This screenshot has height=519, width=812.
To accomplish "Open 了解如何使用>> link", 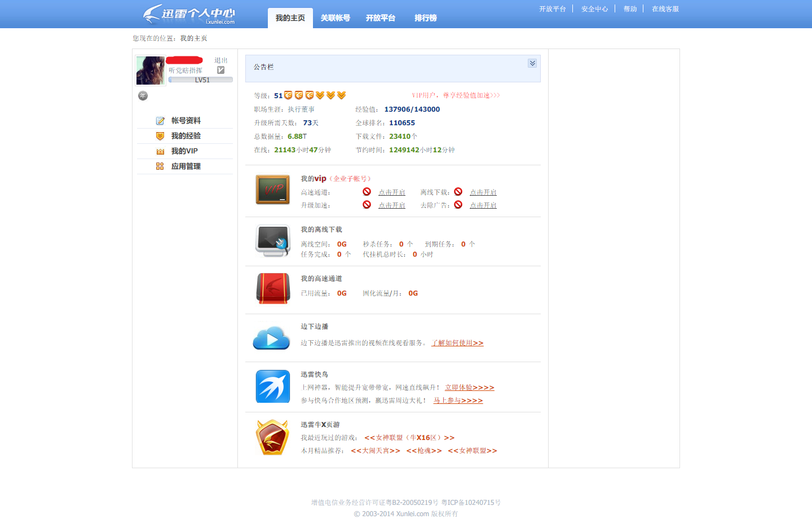I will pyautogui.click(x=458, y=343).
